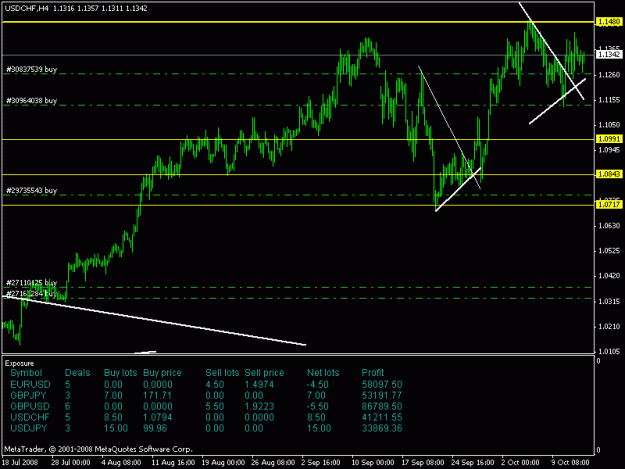Click USDCHF buy price 1.0794

[x=157, y=418]
